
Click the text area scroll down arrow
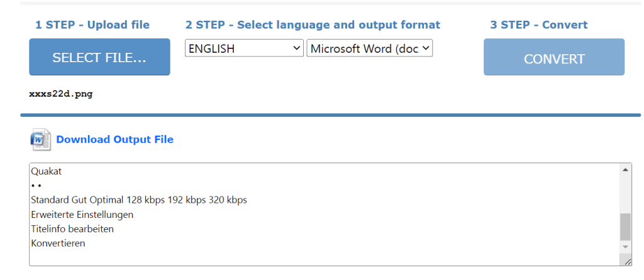coord(625,247)
